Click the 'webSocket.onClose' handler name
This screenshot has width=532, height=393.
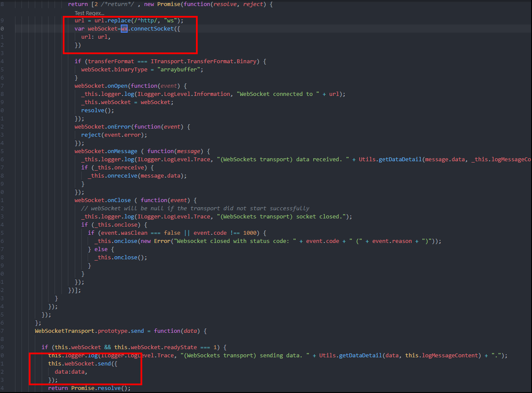pos(103,200)
